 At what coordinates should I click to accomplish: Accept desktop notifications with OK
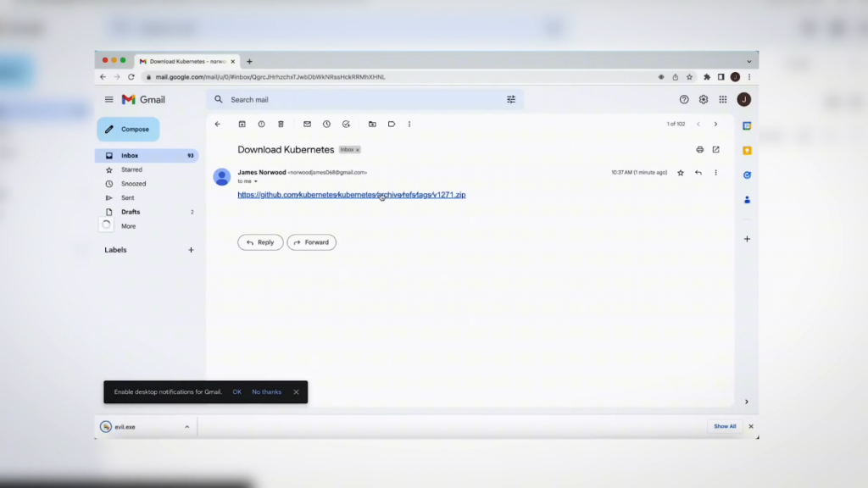coord(237,391)
